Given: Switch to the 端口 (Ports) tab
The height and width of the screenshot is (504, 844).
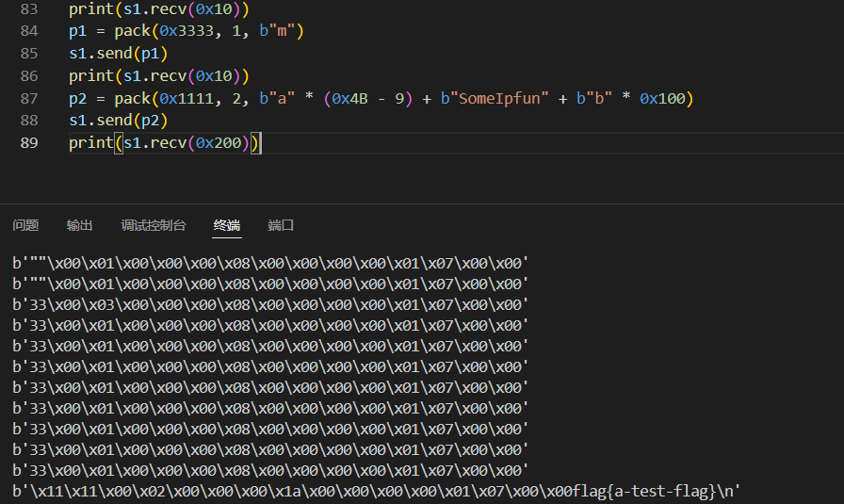Looking at the screenshot, I should pos(281,226).
